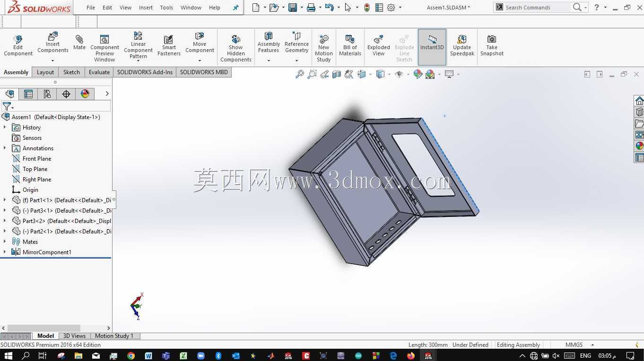Image resolution: width=644 pixels, height=361 pixels.
Task: Open the Tools menu
Action: 166,8
